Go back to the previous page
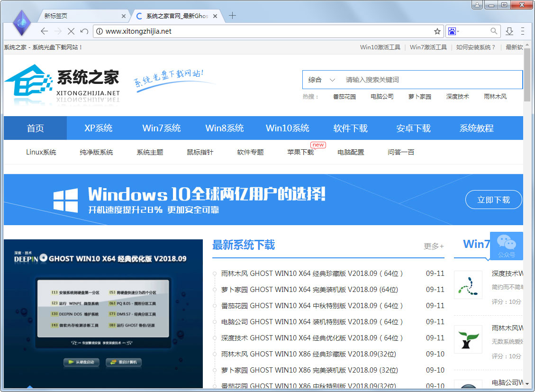This screenshot has width=535, height=392. click(x=44, y=31)
